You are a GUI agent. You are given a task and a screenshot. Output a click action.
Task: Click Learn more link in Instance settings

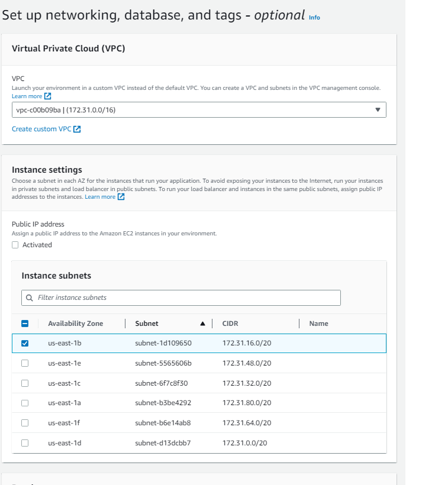[x=100, y=197]
